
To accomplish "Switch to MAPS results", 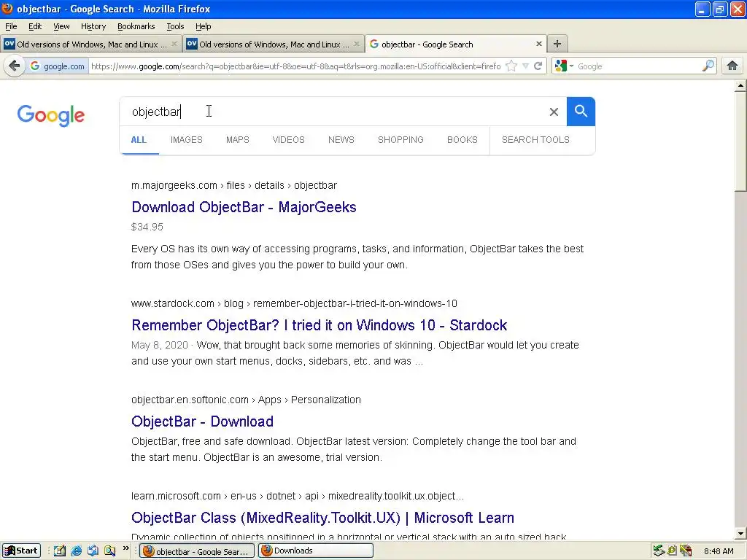I will 238,140.
